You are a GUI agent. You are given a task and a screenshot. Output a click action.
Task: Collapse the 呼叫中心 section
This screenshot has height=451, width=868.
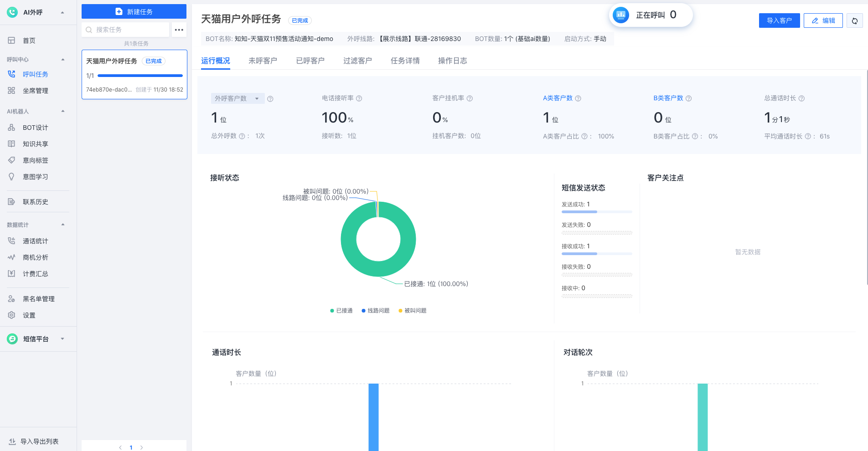click(x=63, y=60)
